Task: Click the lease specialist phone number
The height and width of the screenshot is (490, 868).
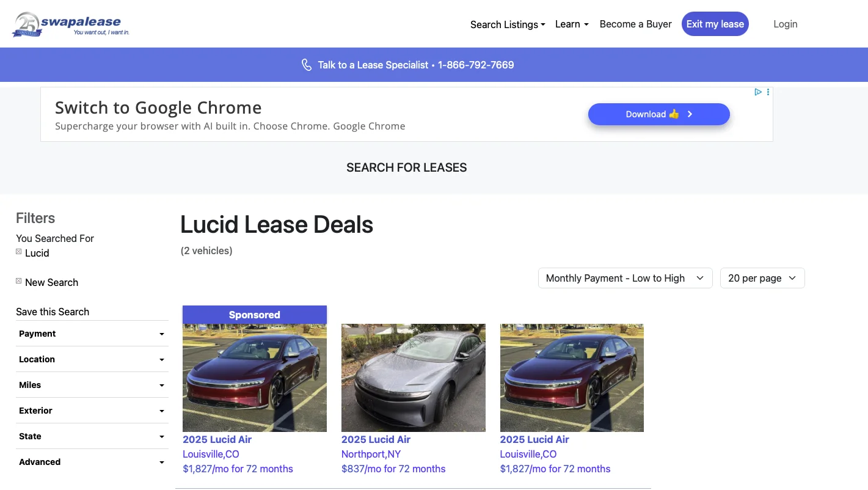Action: [476, 65]
